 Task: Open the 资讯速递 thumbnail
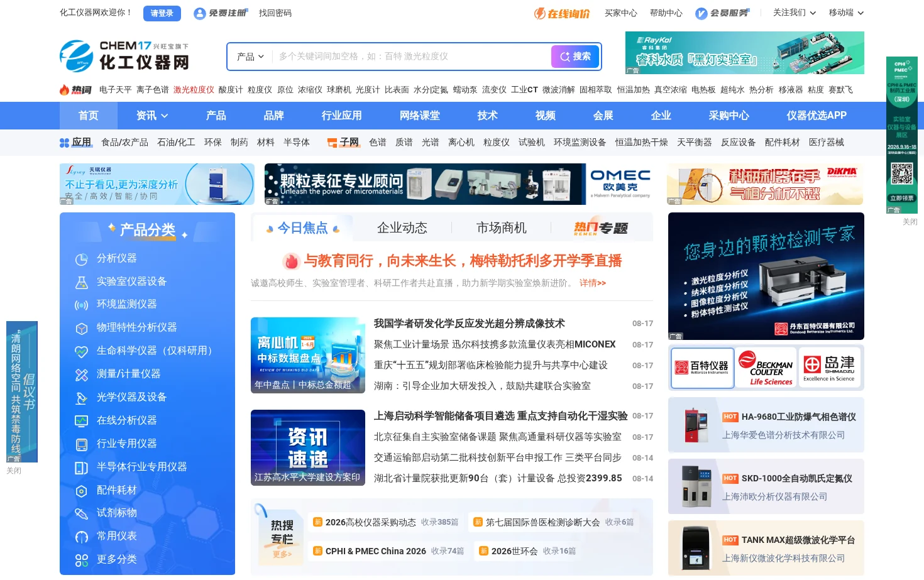(x=308, y=447)
